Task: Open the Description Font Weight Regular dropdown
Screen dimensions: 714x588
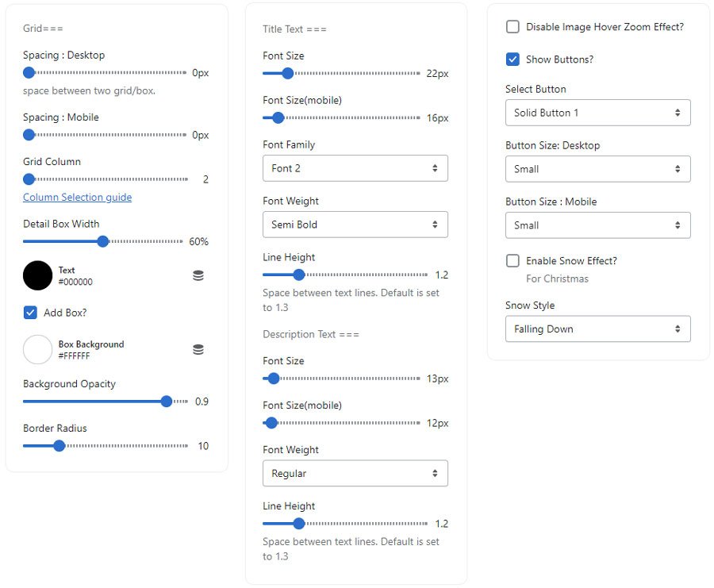Action: click(355, 474)
